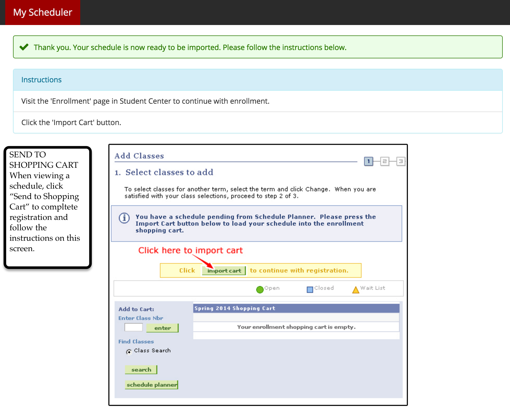The height and width of the screenshot is (420, 510).
Task: Click step 3 progress indicator
Action: point(401,161)
